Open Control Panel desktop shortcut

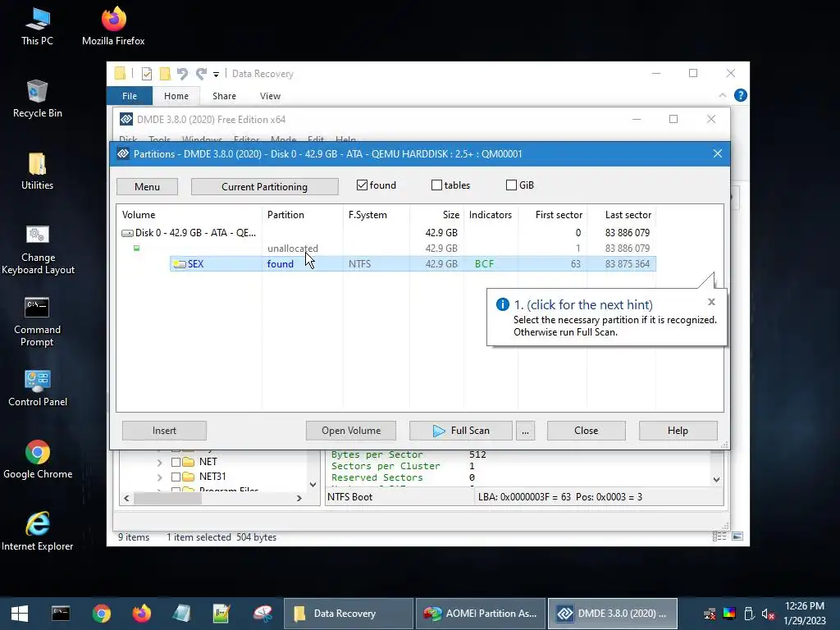(x=38, y=388)
